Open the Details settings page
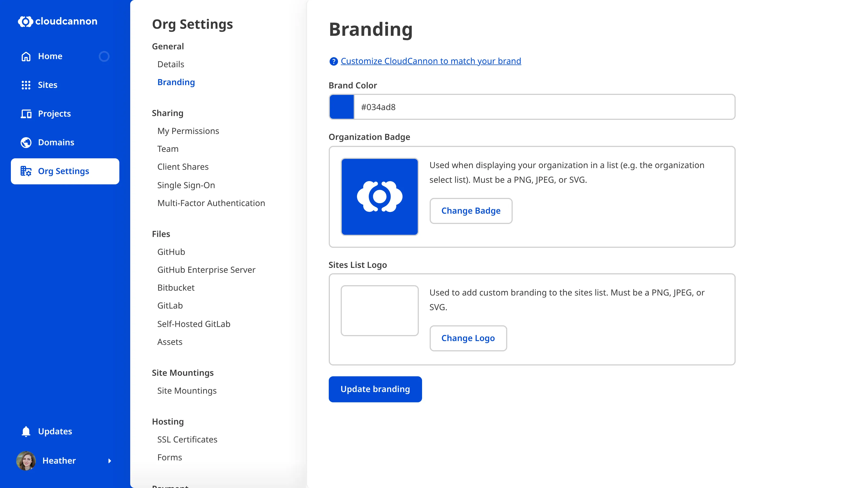 coord(171,64)
